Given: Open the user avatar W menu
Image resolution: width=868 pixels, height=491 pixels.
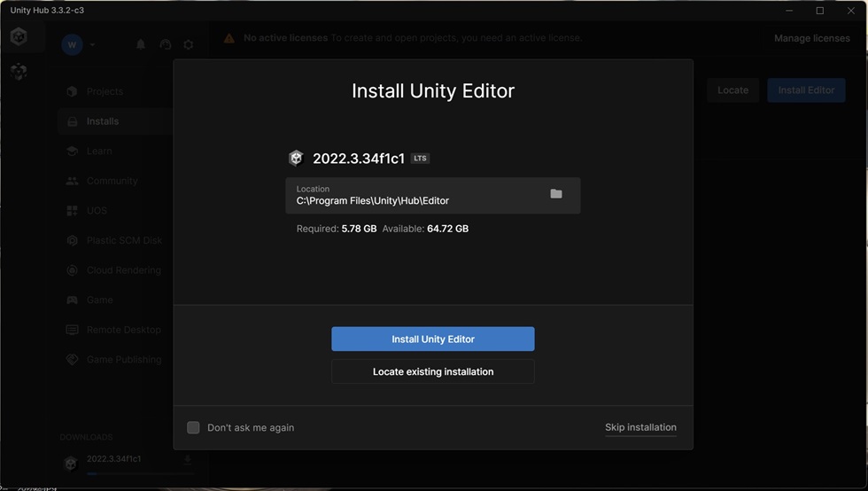Looking at the screenshot, I should point(72,44).
